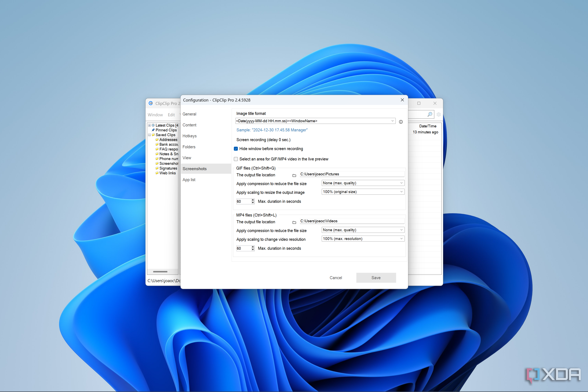This screenshot has width=588, height=392.
Task: Click the Save button
Action: pyautogui.click(x=376, y=278)
